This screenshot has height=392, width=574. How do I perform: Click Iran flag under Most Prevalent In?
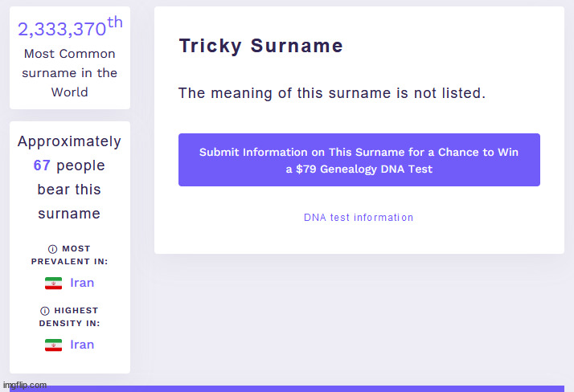coord(53,283)
